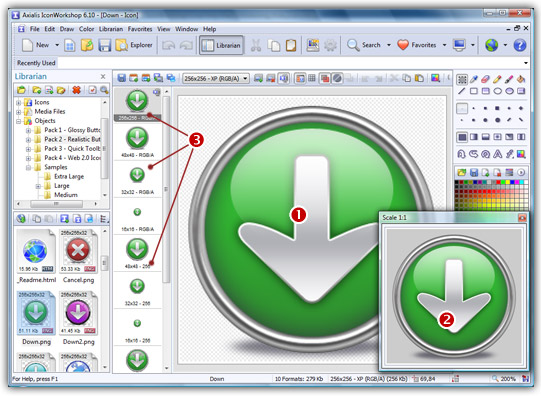Click the Favorites button
541x396 pixels.
(x=417, y=45)
